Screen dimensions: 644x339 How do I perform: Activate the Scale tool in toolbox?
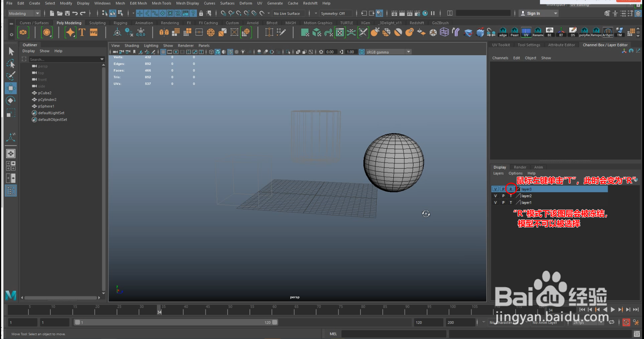[11, 113]
